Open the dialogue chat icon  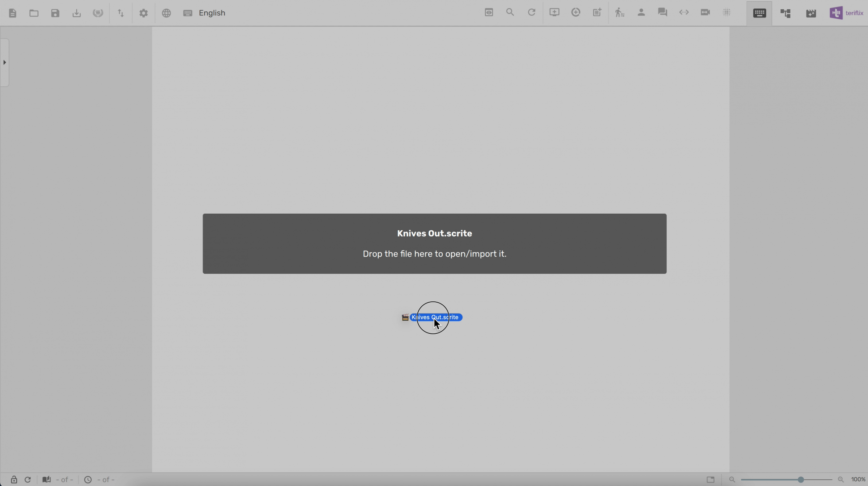pos(662,12)
